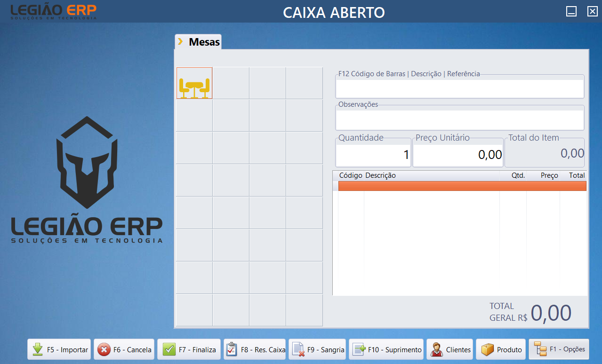Click the Preço column header
Screen dimensions: 602x364
(x=549, y=175)
